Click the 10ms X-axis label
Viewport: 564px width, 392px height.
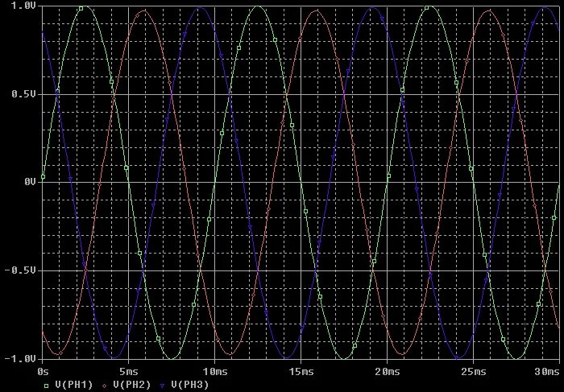point(214,371)
